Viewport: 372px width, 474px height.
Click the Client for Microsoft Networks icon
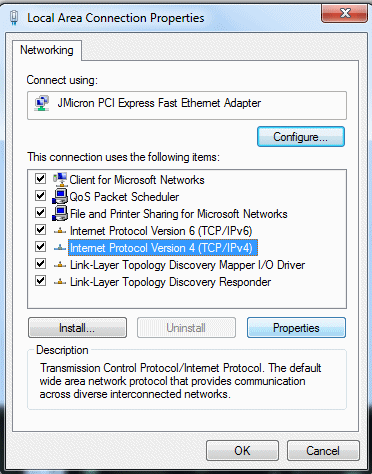[x=60, y=179]
